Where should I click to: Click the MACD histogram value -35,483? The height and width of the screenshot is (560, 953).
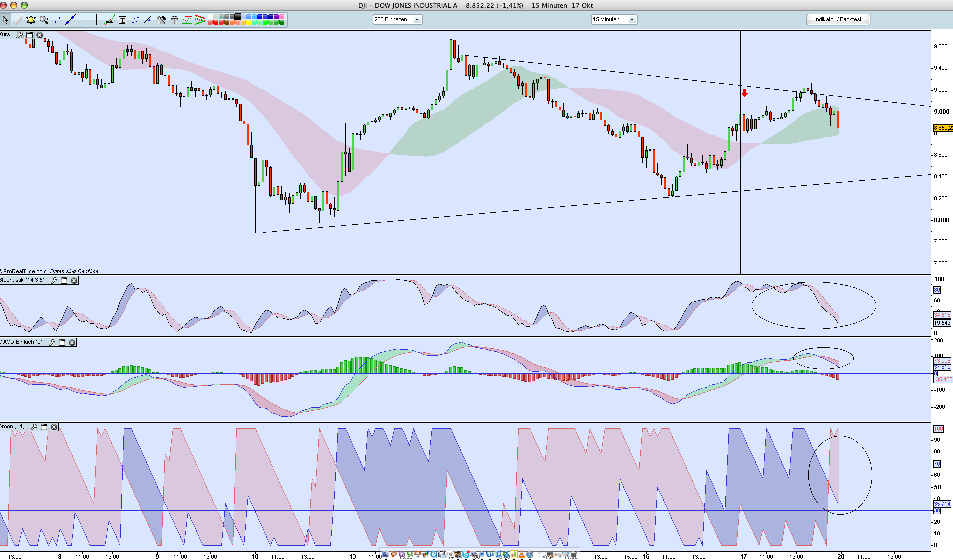pyautogui.click(x=943, y=379)
